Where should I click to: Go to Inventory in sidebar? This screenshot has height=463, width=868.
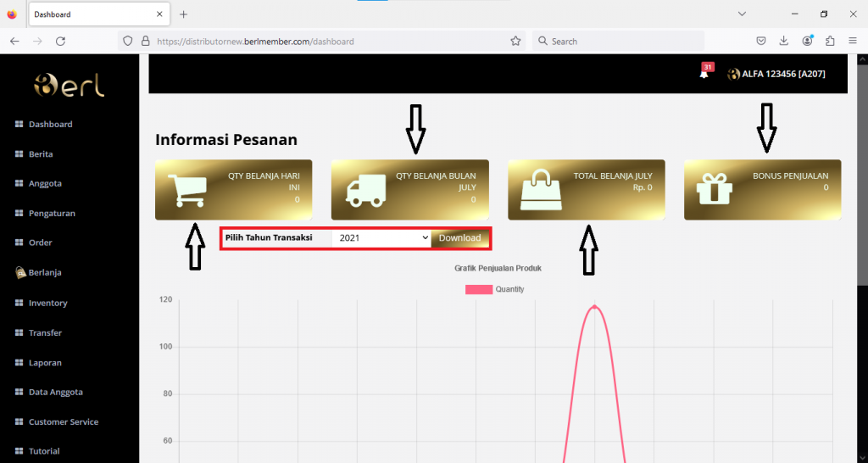tap(47, 303)
